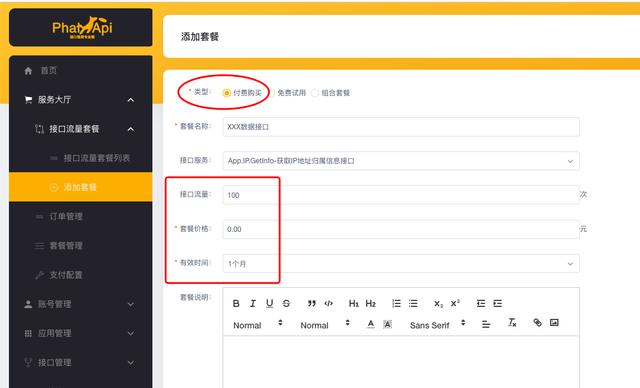Click inside the 套餐说明 editor text area
Viewport: 640px width, 388px height.
pyautogui.click(x=401, y=361)
